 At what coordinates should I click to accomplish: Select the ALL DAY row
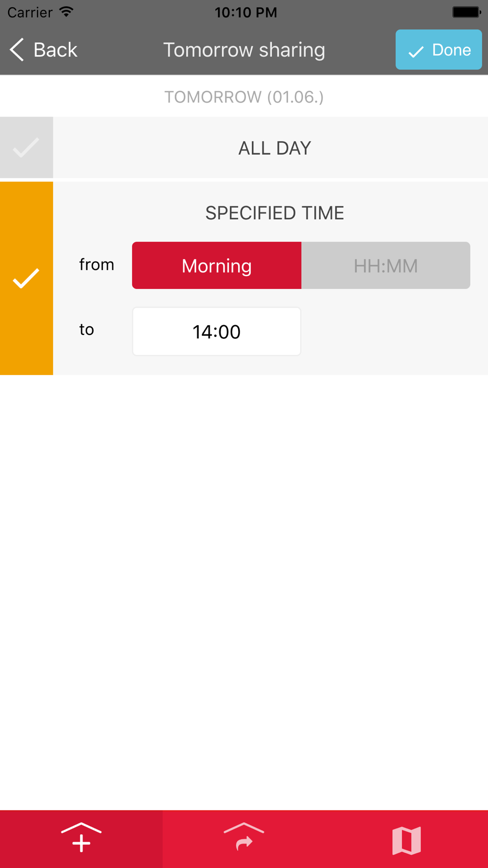[x=270, y=147]
